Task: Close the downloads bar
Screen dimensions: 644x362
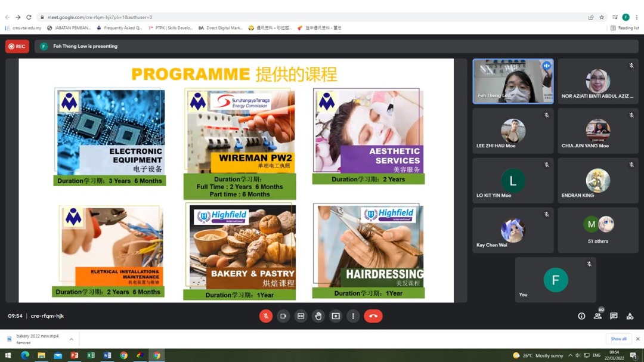Action: pos(638,339)
